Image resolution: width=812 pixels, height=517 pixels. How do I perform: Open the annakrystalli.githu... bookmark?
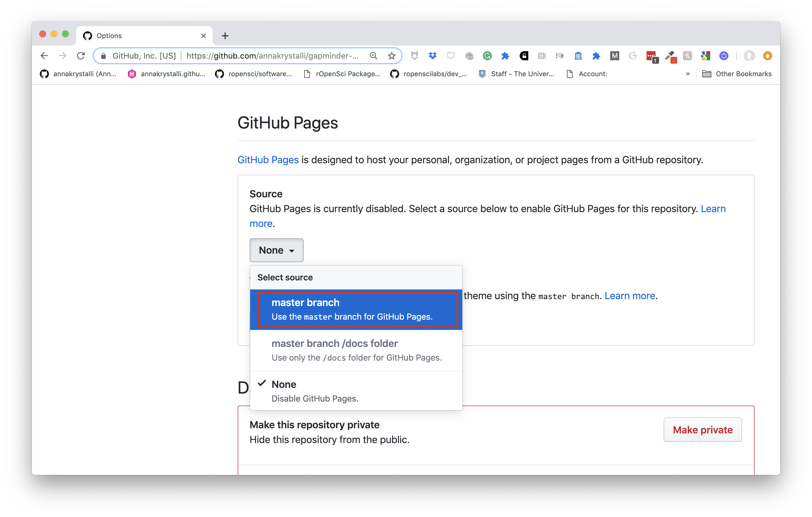pos(166,74)
